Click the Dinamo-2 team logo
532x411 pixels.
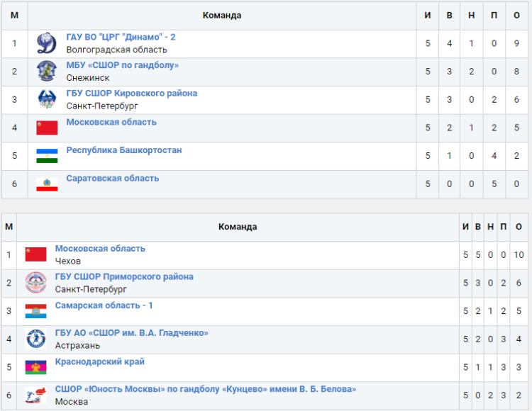point(47,43)
